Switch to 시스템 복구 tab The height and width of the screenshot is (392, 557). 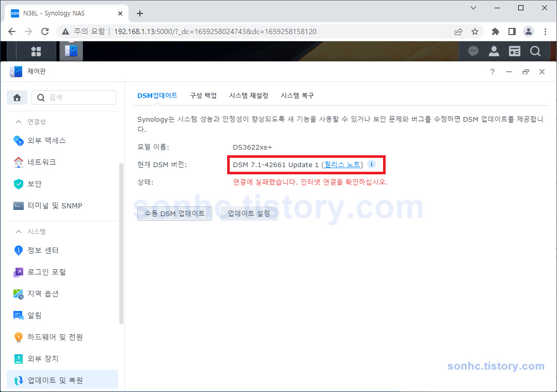[297, 95]
